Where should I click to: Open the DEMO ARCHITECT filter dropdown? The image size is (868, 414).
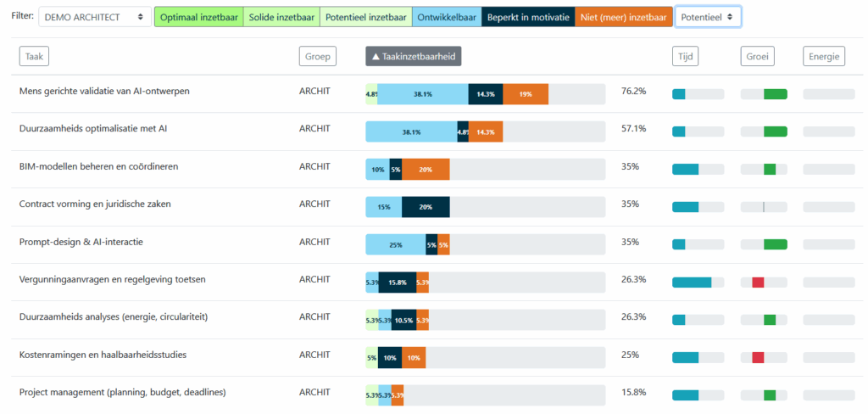(x=94, y=17)
